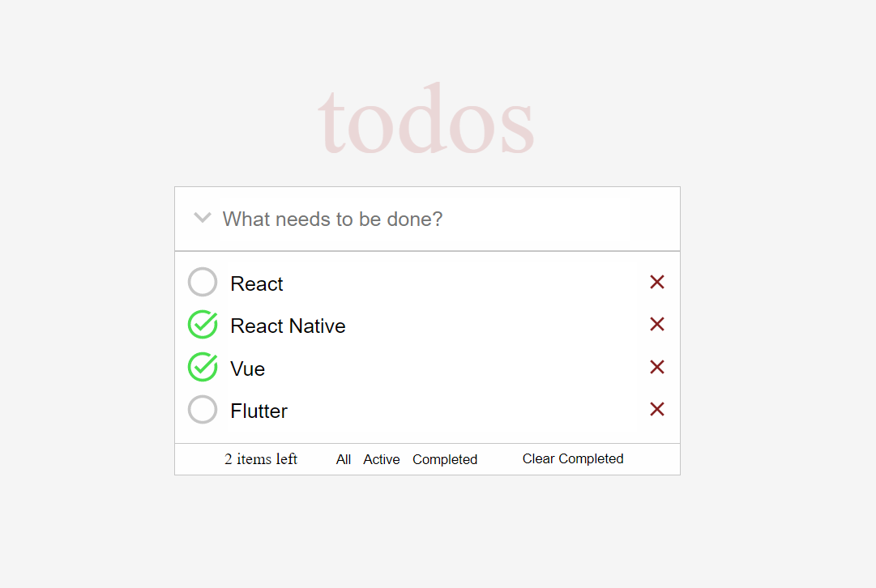Select the All filter

[343, 459]
